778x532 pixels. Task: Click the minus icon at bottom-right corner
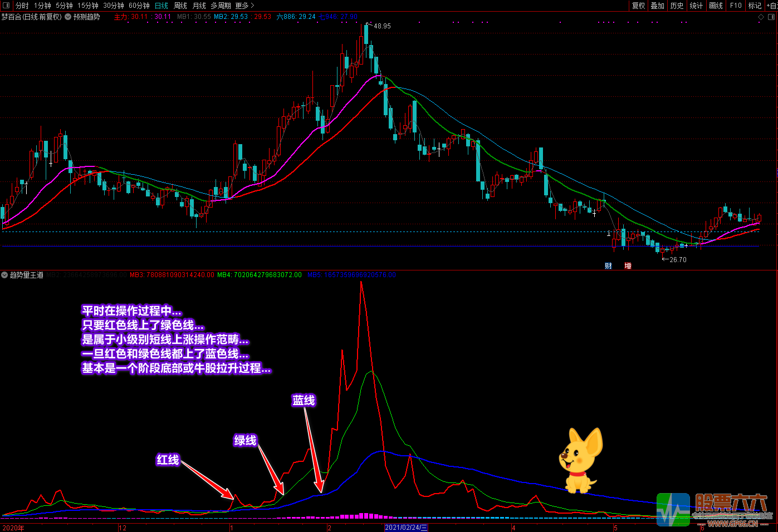click(764, 525)
